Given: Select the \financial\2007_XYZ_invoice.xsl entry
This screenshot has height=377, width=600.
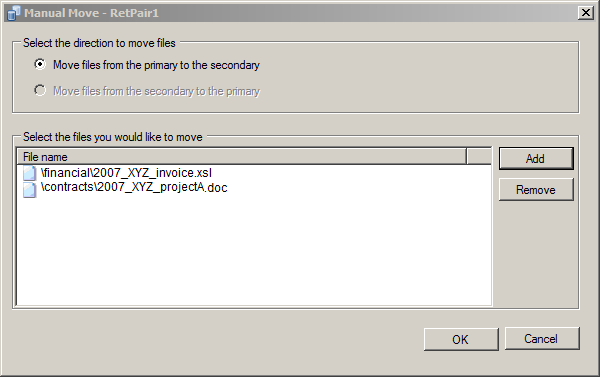Looking at the screenshot, I should point(126,173).
